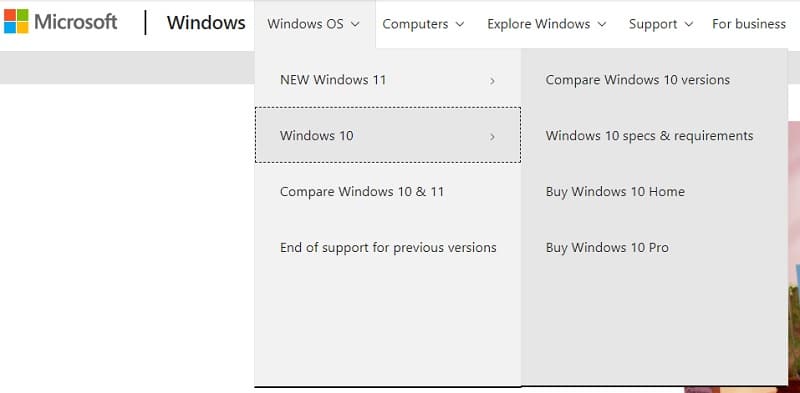The height and width of the screenshot is (393, 800).
Task: Click the hero image at right edge
Action: (793, 255)
